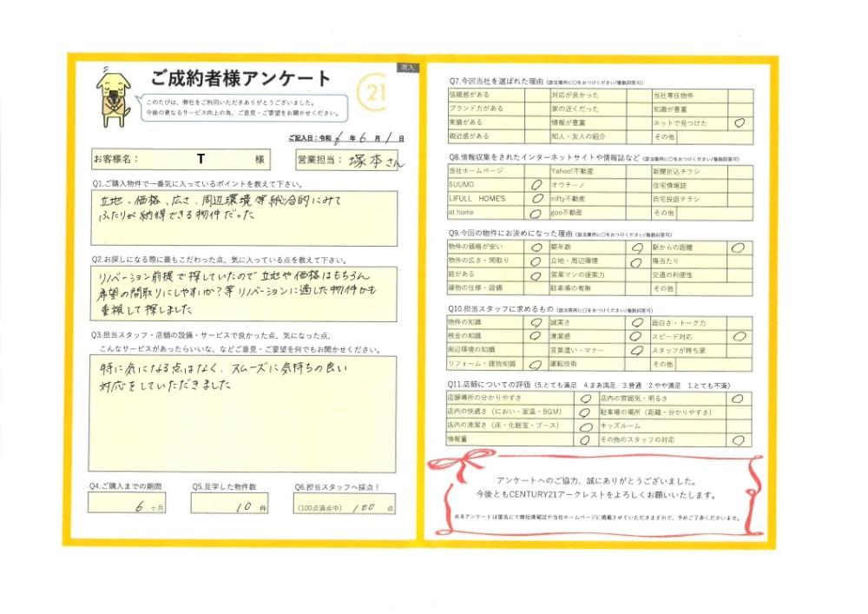Toggle the スピード対応 circle in Q10
The image size is (868, 614).
(739, 336)
